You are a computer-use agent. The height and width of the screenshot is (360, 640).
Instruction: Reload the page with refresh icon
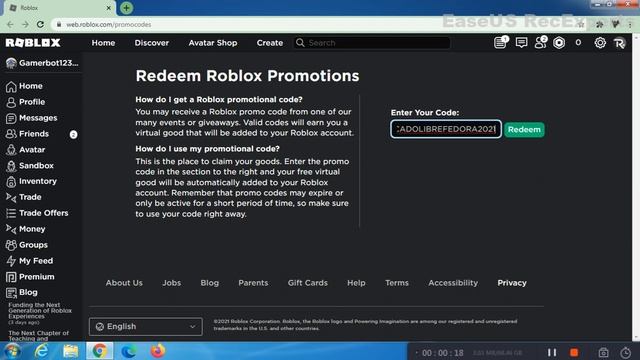[x=40, y=24]
